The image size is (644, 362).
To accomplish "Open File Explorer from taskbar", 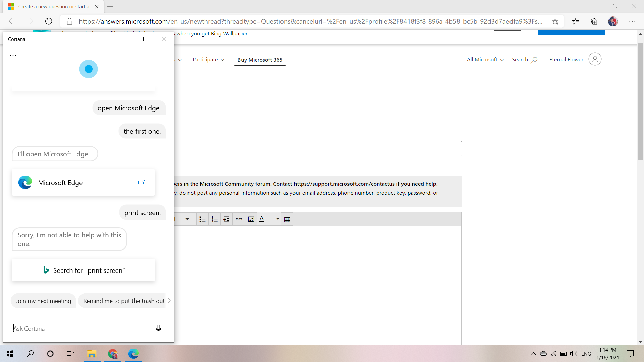I will 92,354.
